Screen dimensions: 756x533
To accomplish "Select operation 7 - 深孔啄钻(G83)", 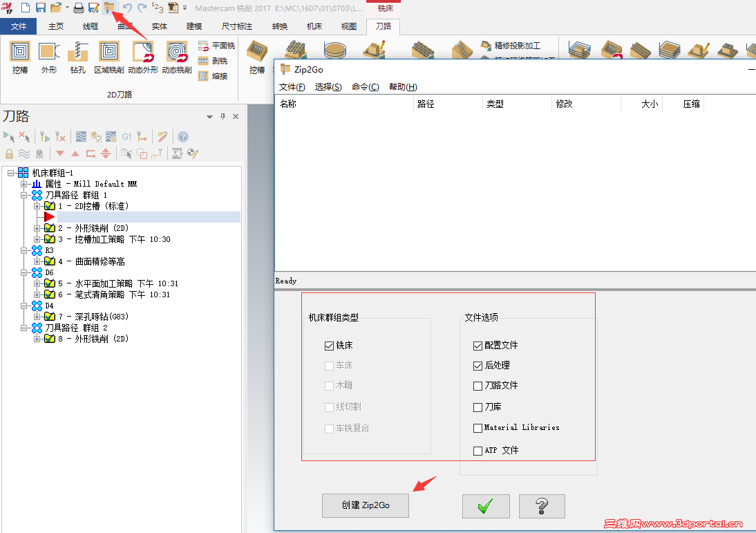I will pyautogui.click(x=93, y=317).
